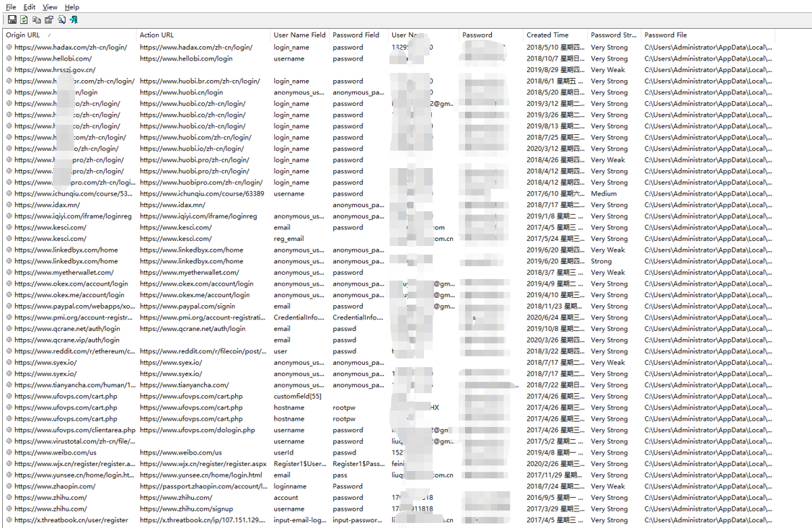Click the row icon beside paypal.com webapps entry

9,307
